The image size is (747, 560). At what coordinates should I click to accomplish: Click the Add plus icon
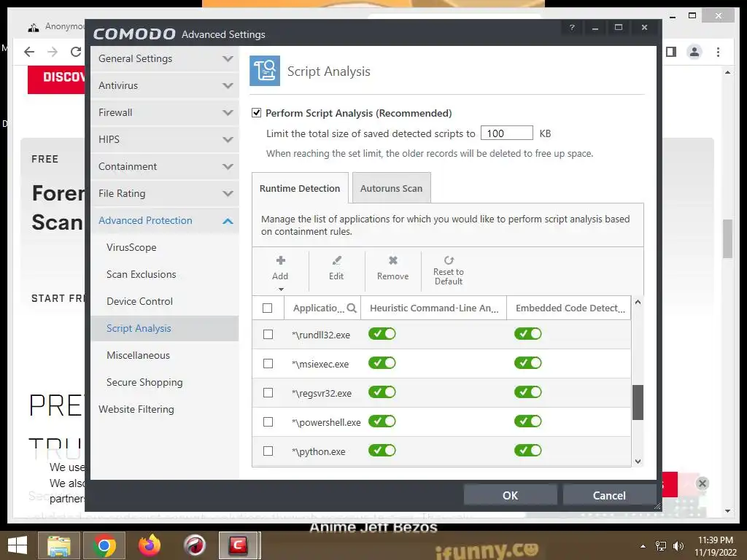click(281, 260)
